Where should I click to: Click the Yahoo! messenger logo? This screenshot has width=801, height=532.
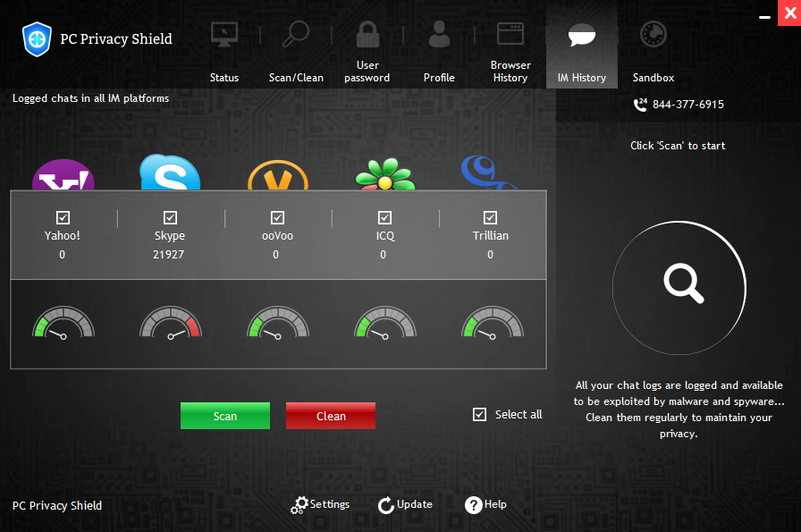pyautogui.click(x=63, y=174)
